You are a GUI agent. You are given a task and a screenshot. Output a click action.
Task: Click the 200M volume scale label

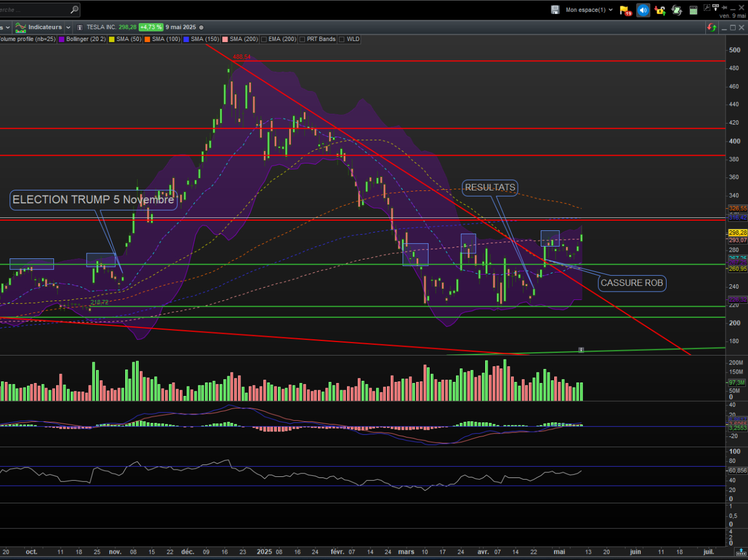(736, 363)
